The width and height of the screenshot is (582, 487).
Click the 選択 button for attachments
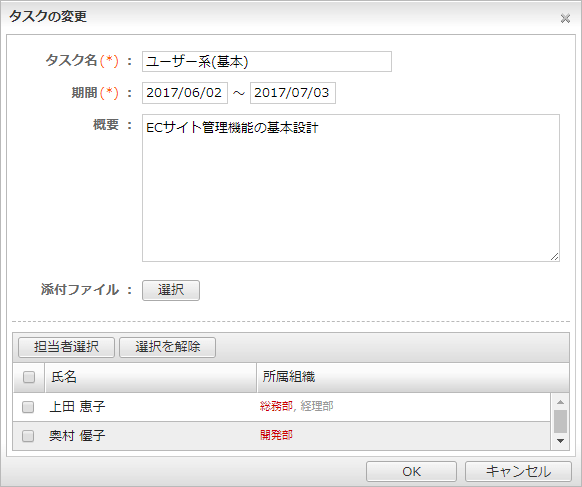tap(171, 290)
